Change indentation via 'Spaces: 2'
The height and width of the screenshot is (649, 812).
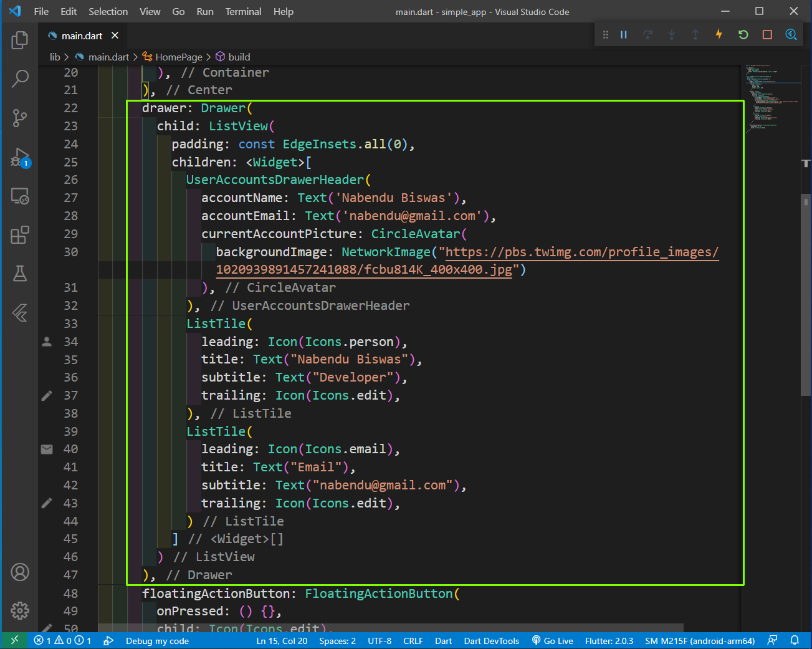click(x=337, y=641)
